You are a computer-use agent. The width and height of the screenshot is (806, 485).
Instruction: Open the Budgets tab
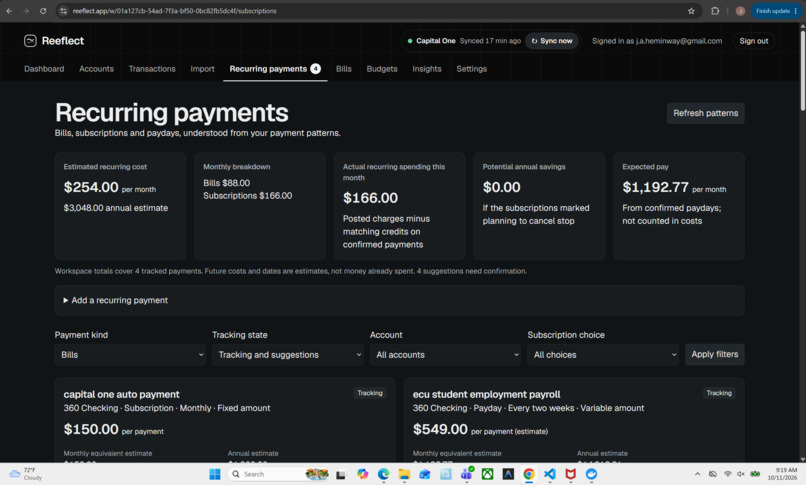[x=382, y=69]
